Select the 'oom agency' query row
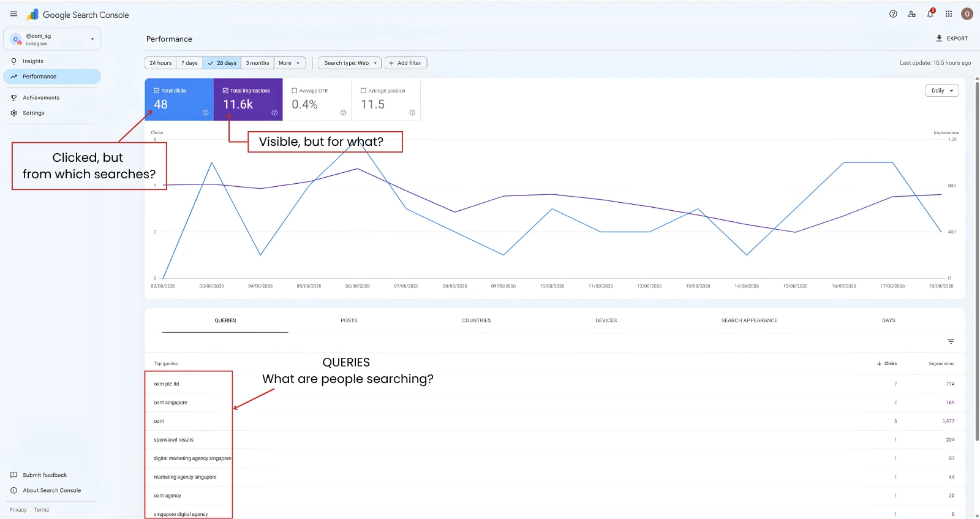 click(x=555, y=496)
